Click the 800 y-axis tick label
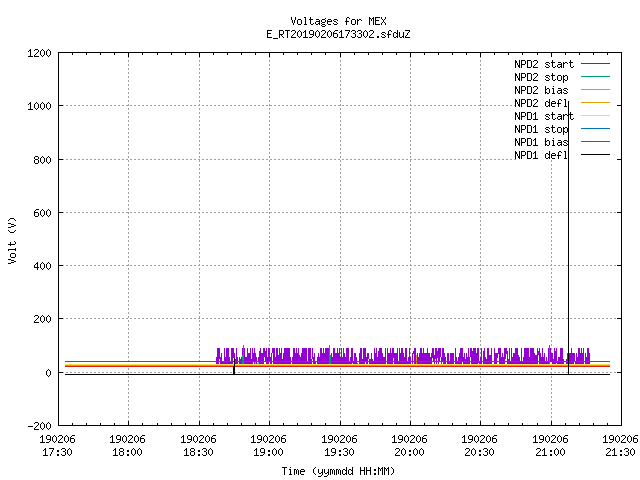Screen dimensions: 640x480 [42, 160]
